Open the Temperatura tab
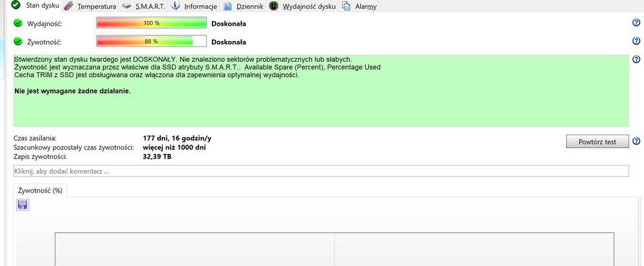 click(90, 6)
